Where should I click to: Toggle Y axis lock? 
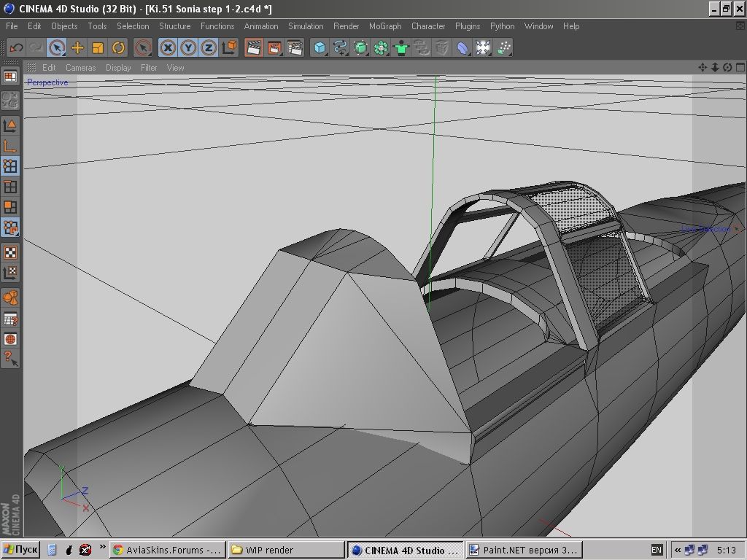(x=188, y=48)
